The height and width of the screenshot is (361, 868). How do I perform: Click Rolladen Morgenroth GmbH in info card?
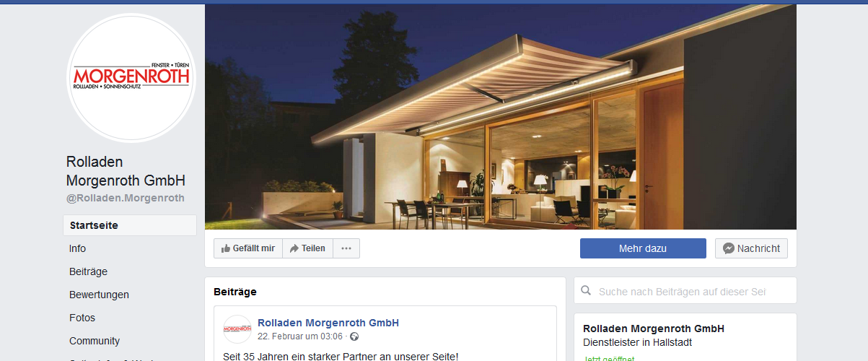click(654, 329)
